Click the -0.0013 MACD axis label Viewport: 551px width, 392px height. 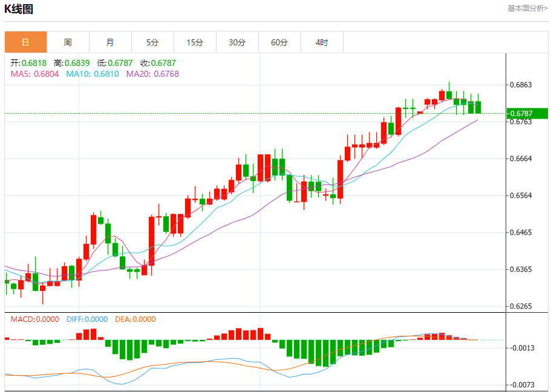tap(521, 348)
